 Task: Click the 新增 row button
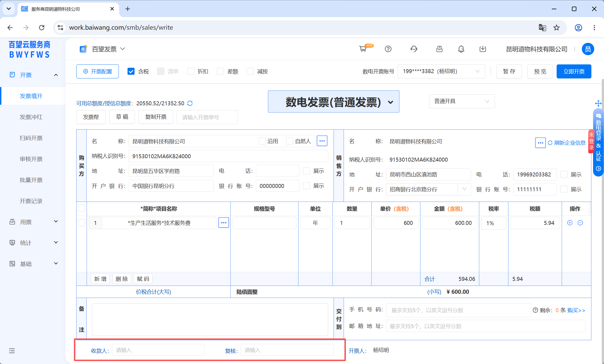tap(100, 279)
